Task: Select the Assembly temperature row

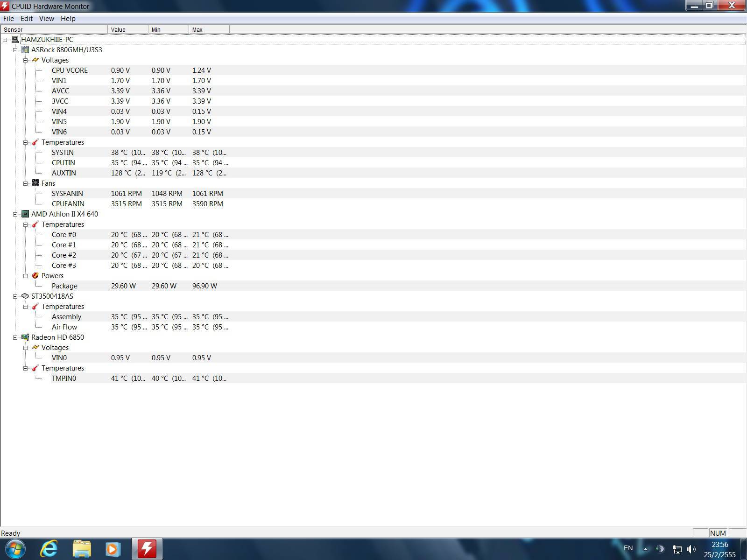Action: tap(373, 317)
